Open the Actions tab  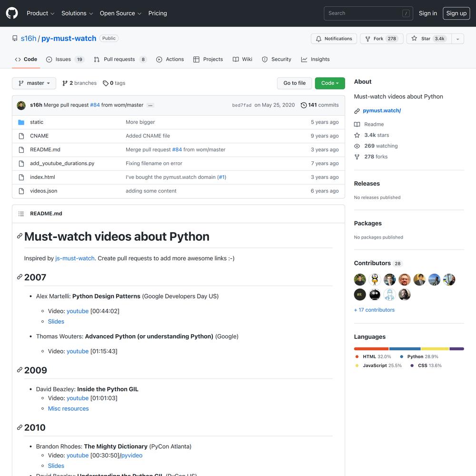pos(170,59)
